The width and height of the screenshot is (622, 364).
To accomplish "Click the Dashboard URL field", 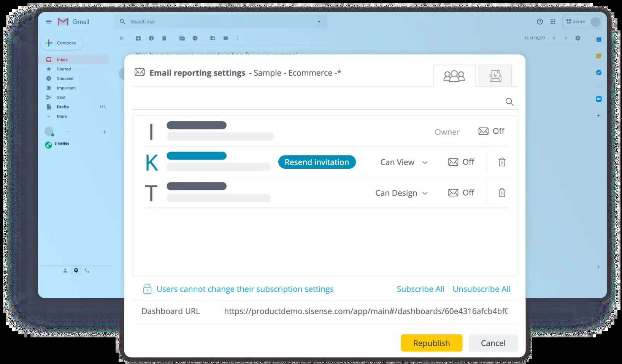I will 365,312.
